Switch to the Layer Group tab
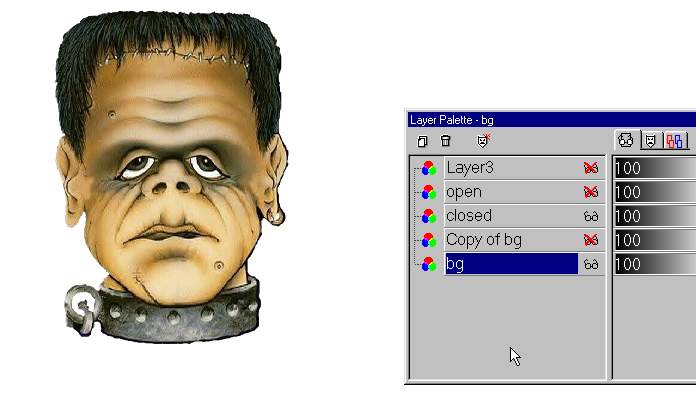 click(x=675, y=141)
